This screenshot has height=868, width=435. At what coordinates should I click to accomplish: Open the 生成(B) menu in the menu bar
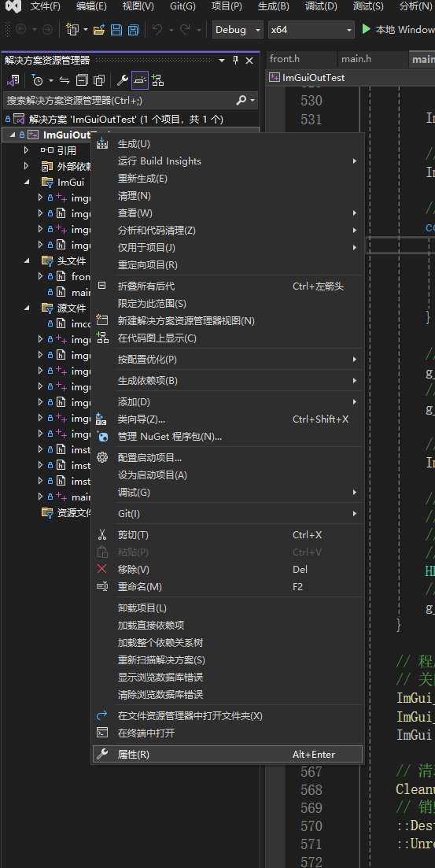(x=274, y=6)
